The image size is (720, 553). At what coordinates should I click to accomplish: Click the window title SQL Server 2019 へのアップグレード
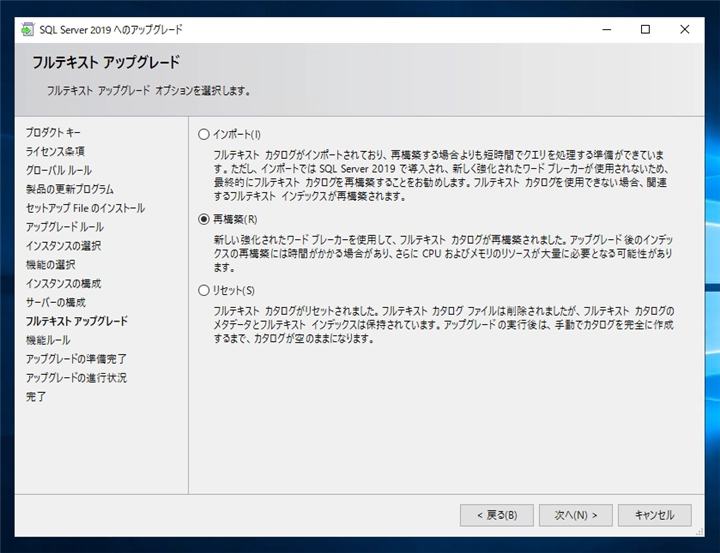tap(111, 30)
